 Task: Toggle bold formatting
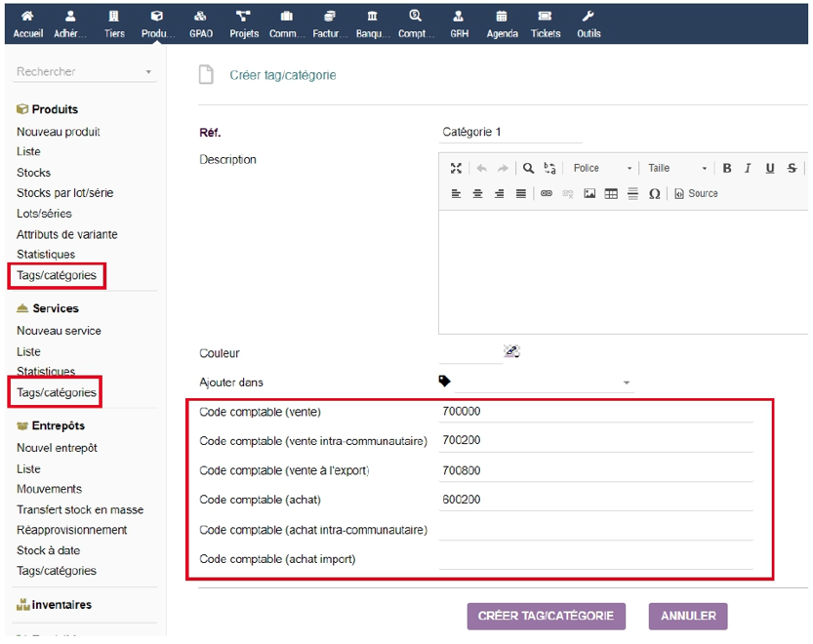(x=727, y=168)
